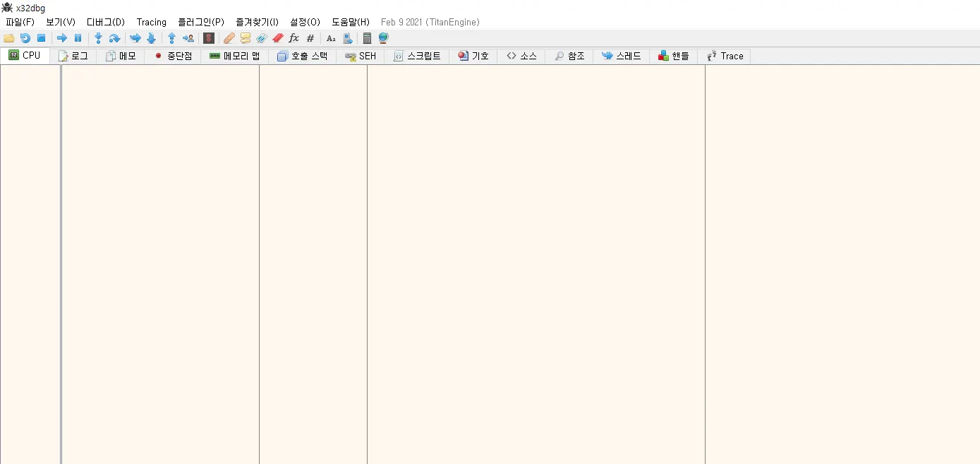Open the 즐겨찾기(I) menu

[258, 22]
